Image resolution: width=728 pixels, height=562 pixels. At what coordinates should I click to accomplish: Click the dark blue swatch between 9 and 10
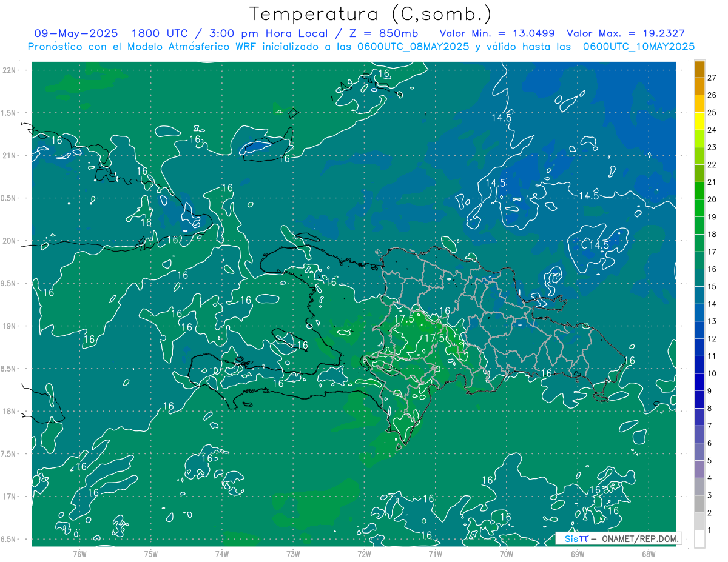pyautogui.click(x=699, y=383)
